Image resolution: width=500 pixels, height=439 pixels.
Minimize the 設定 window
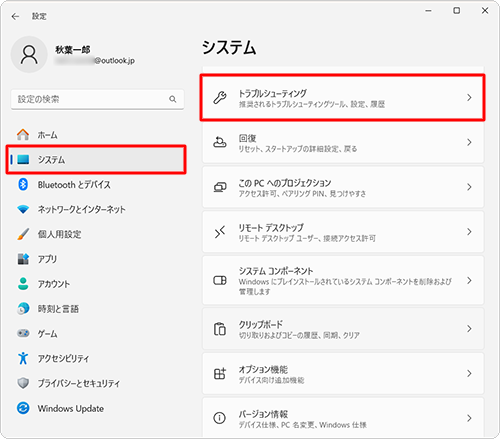(428, 11)
